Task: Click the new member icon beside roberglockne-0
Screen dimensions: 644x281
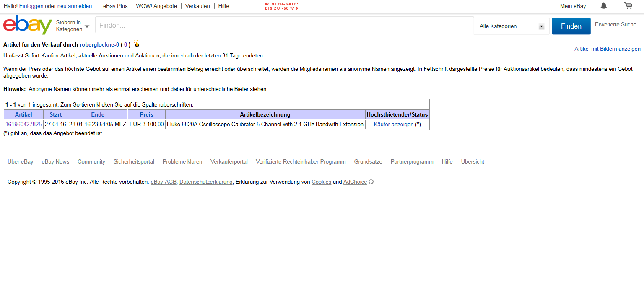Action: [x=137, y=44]
